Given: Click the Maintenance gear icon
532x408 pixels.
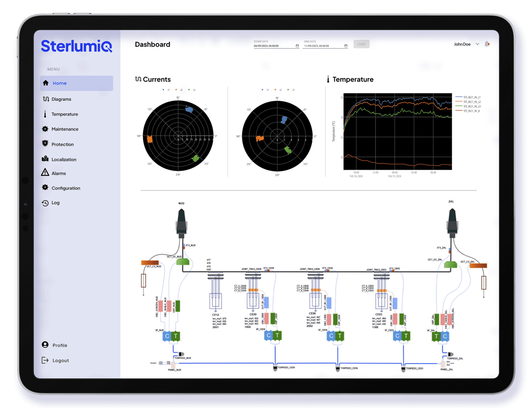Looking at the screenshot, I should [x=45, y=129].
